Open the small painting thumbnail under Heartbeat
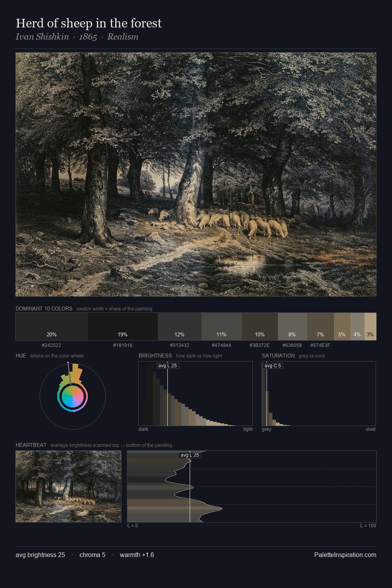Screen dimensions: 392x588 click(x=69, y=486)
